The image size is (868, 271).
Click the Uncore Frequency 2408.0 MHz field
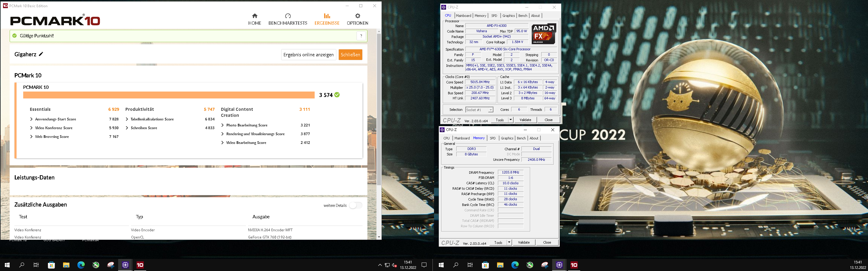[536, 160]
